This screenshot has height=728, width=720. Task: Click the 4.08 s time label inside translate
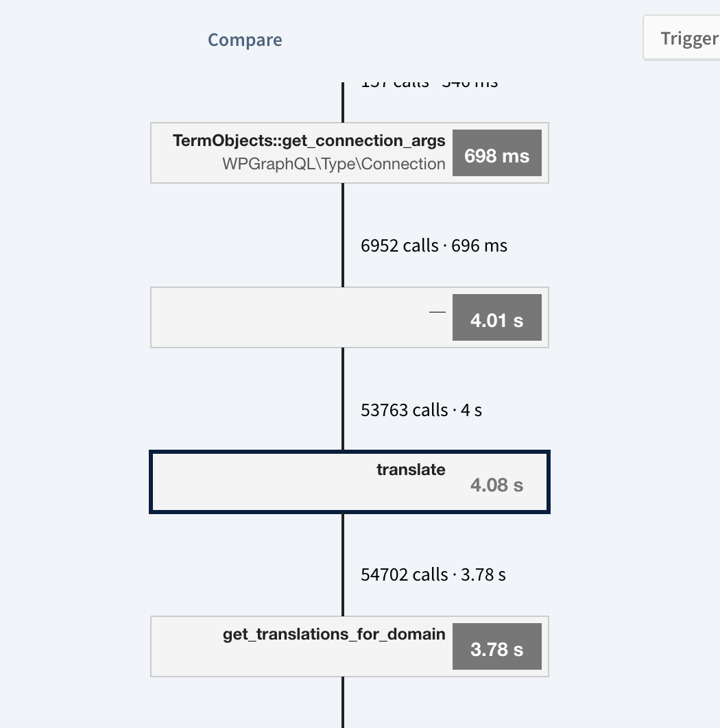[496, 485]
